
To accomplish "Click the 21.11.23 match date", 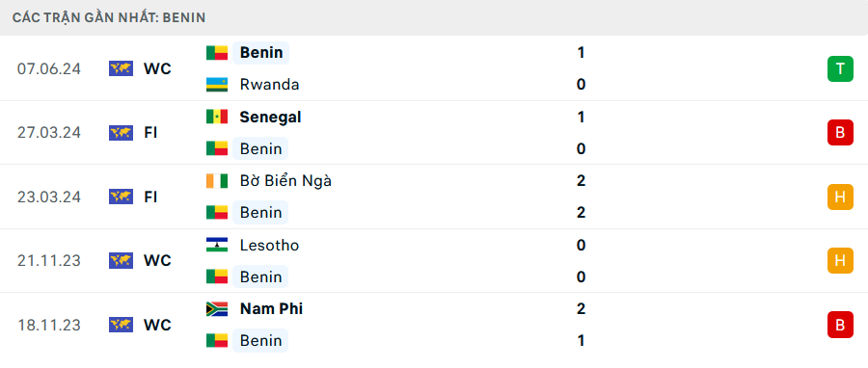I will [x=49, y=260].
